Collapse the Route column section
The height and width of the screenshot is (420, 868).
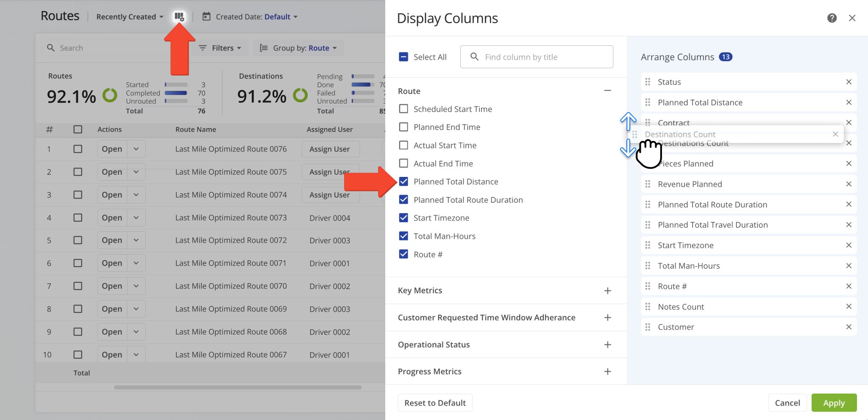click(607, 90)
